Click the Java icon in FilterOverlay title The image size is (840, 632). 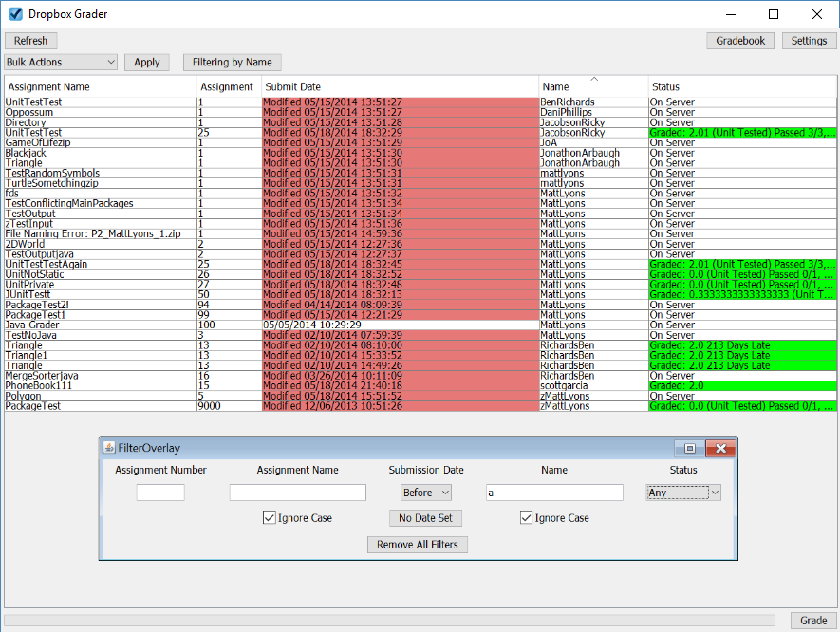(109, 448)
